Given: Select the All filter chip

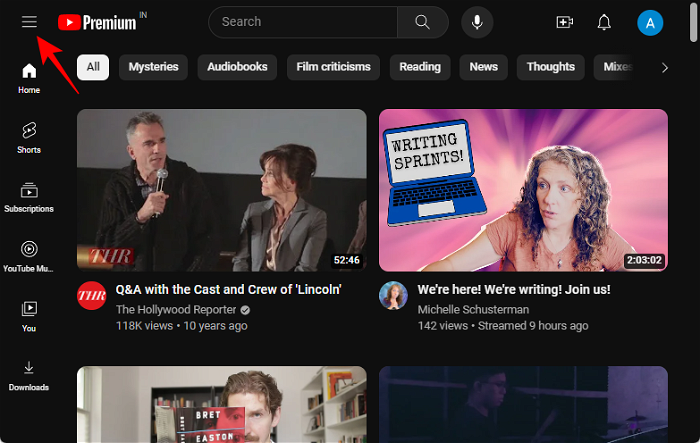Looking at the screenshot, I should point(93,67).
